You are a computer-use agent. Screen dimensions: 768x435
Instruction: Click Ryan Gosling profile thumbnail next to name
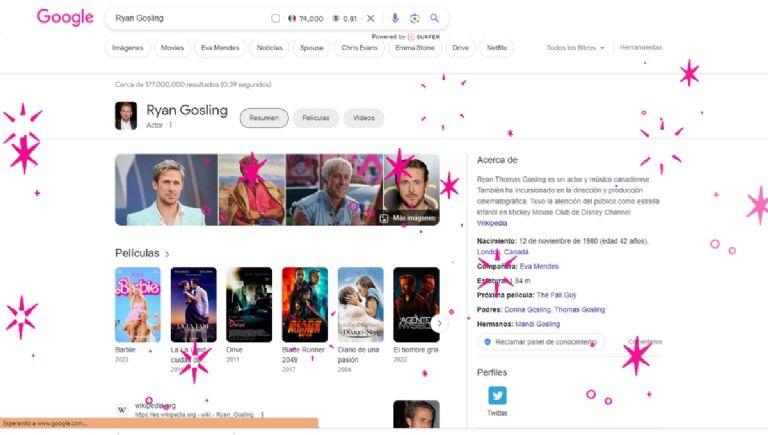(x=126, y=116)
